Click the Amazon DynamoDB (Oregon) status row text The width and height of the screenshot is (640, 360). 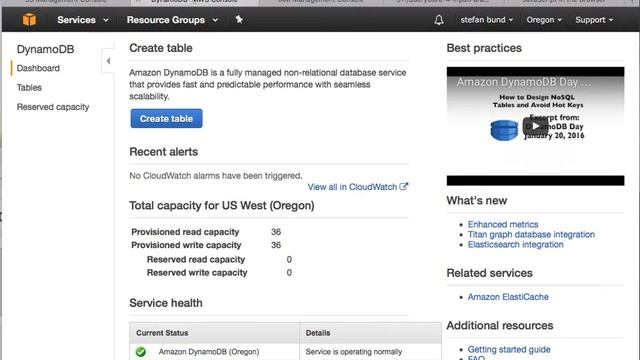[209, 351]
